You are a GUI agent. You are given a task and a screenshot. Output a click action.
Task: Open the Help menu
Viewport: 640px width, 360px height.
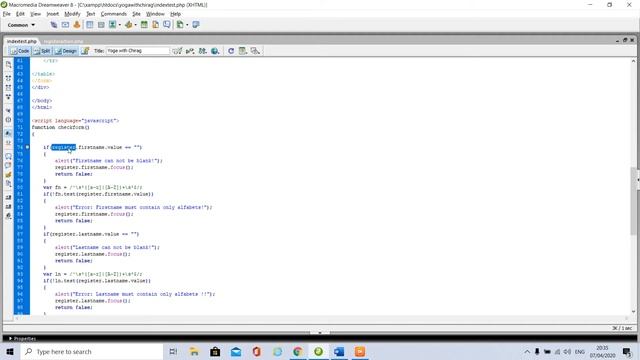[x=176, y=14]
